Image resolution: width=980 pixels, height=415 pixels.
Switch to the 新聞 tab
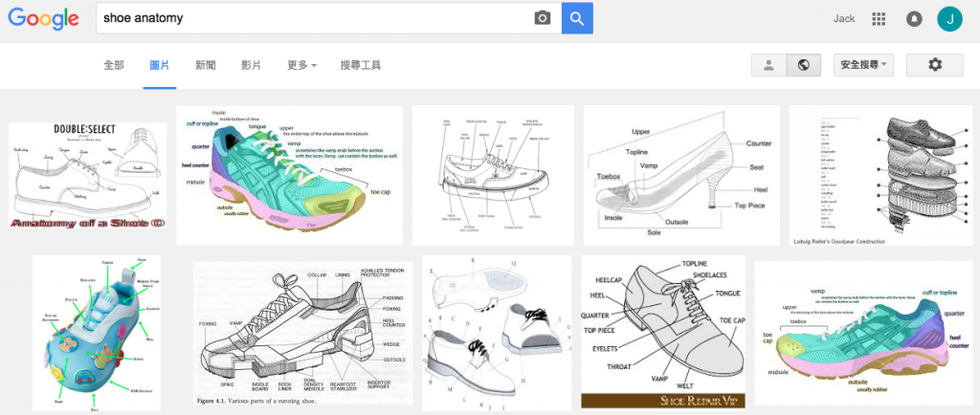pyautogui.click(x=205, y=65)
